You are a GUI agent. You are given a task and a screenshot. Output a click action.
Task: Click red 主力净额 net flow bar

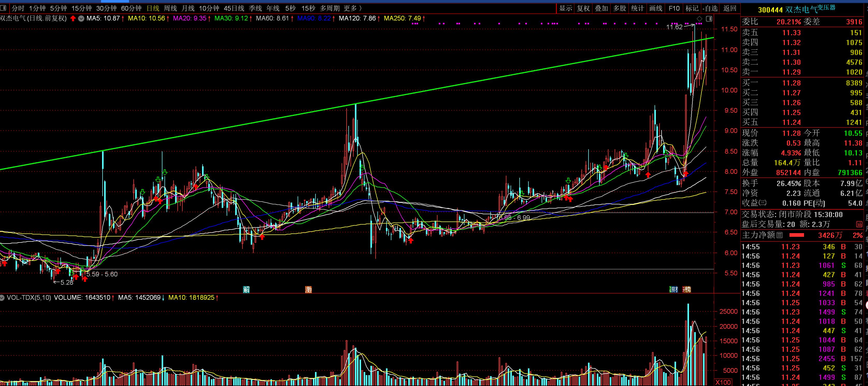(x=797, y=235)
